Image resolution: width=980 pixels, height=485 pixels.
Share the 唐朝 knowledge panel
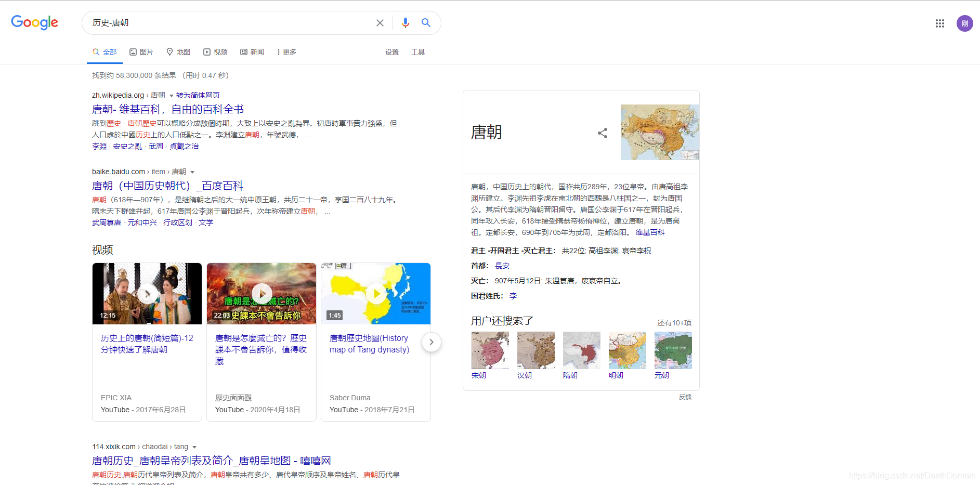point(603,133)
